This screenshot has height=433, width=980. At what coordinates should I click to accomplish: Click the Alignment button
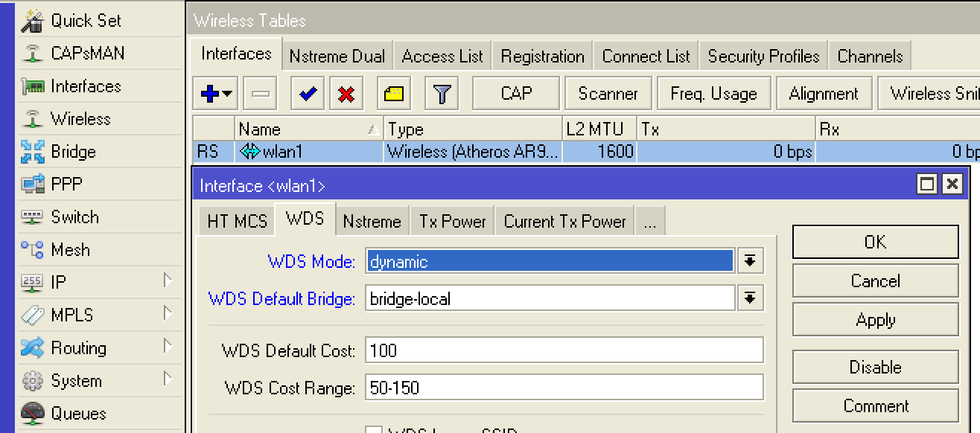click(x=824, y=94)
